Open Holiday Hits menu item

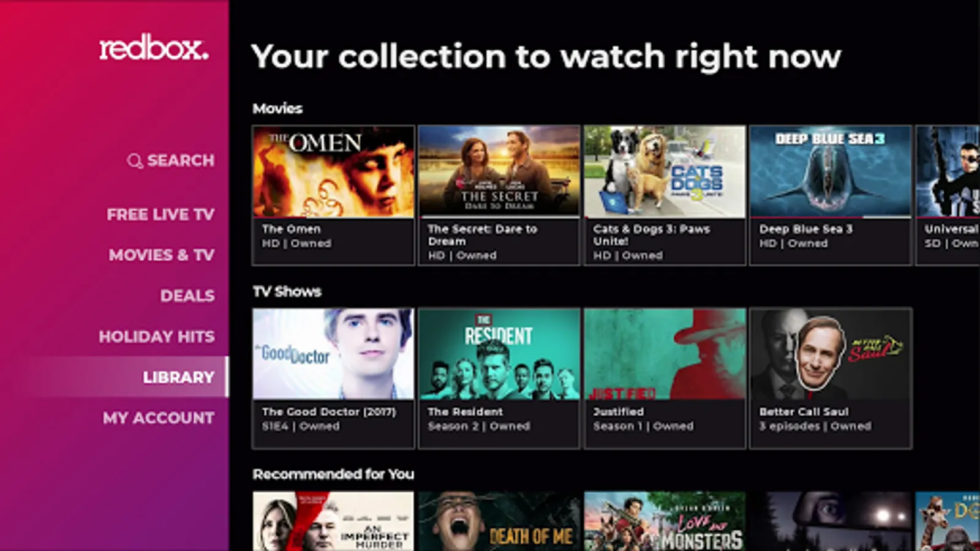[157, 336]
